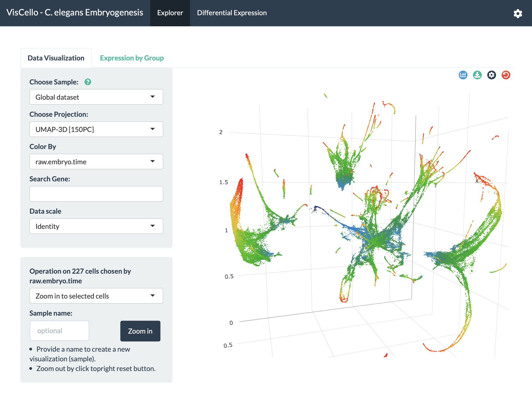Switch to the Expression by Group tab
532x395 pixels.
[x=132, y=58]
